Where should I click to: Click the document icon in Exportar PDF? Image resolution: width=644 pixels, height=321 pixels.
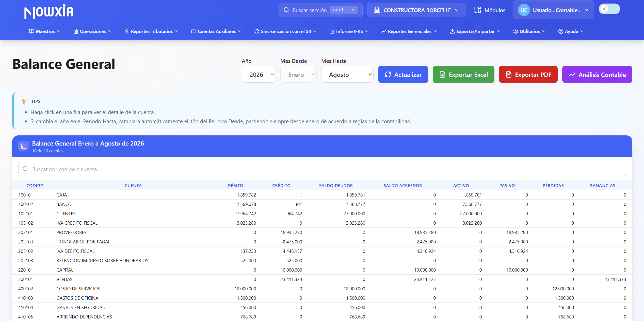pos(509,74)
